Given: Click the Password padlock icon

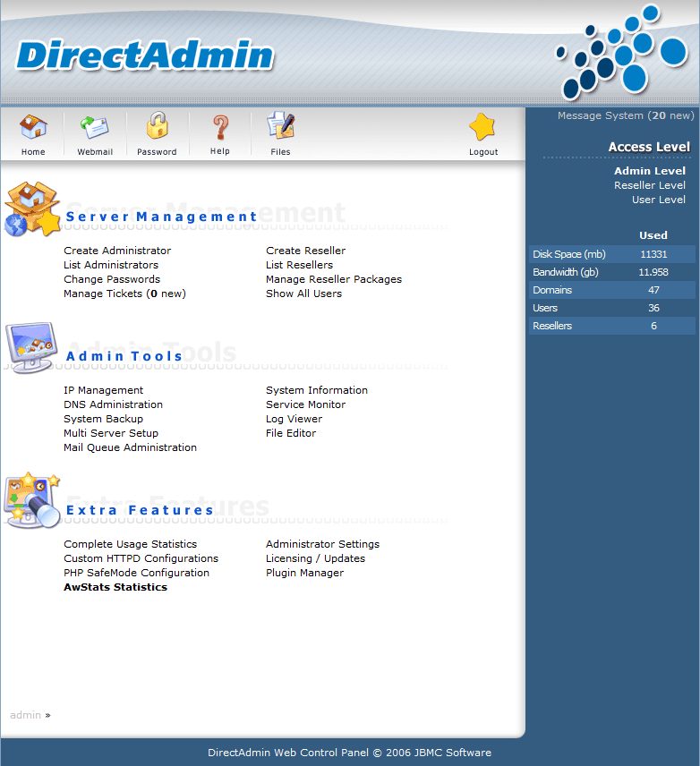Looking at the screenshot, I should coord(157,125).
